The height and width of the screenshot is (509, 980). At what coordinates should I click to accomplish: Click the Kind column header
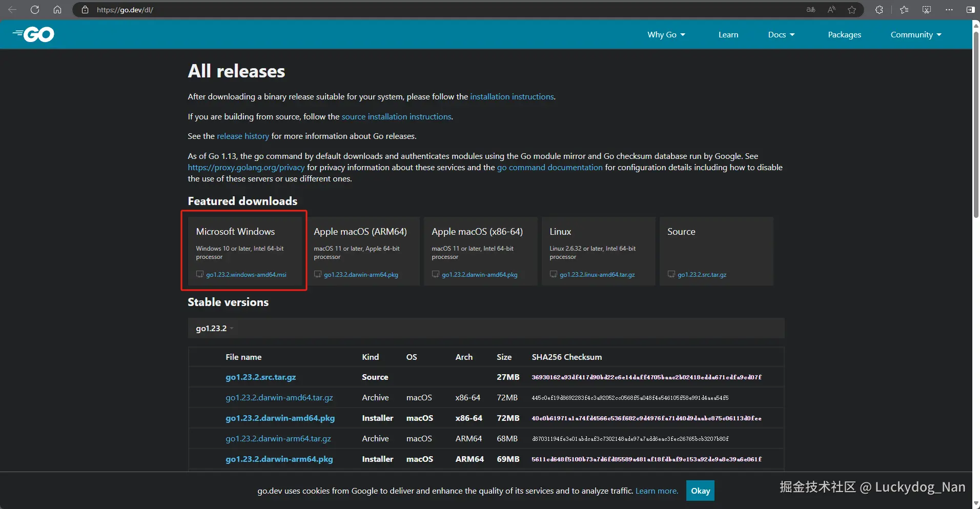[x=371, y=357]
